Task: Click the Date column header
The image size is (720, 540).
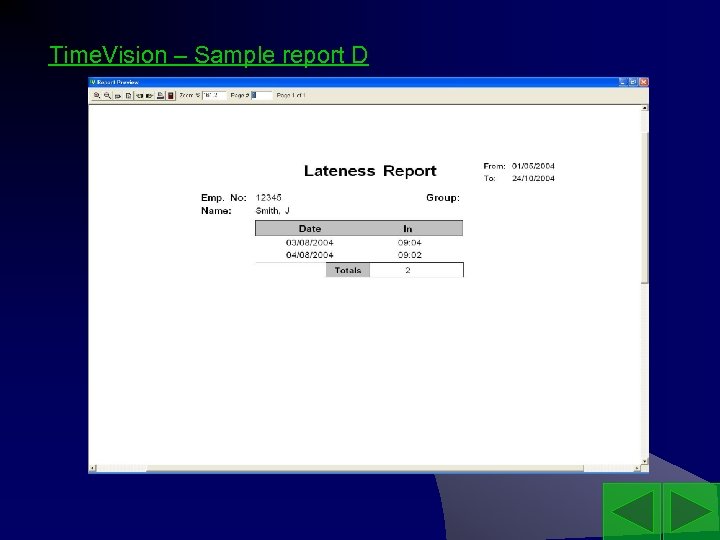Action: tap(310, 229)
